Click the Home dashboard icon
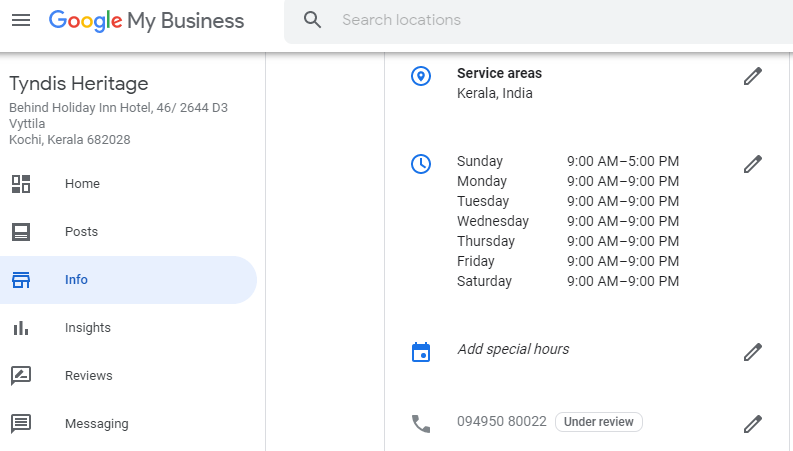The image size is (793, 451). (x=21, y=184)
